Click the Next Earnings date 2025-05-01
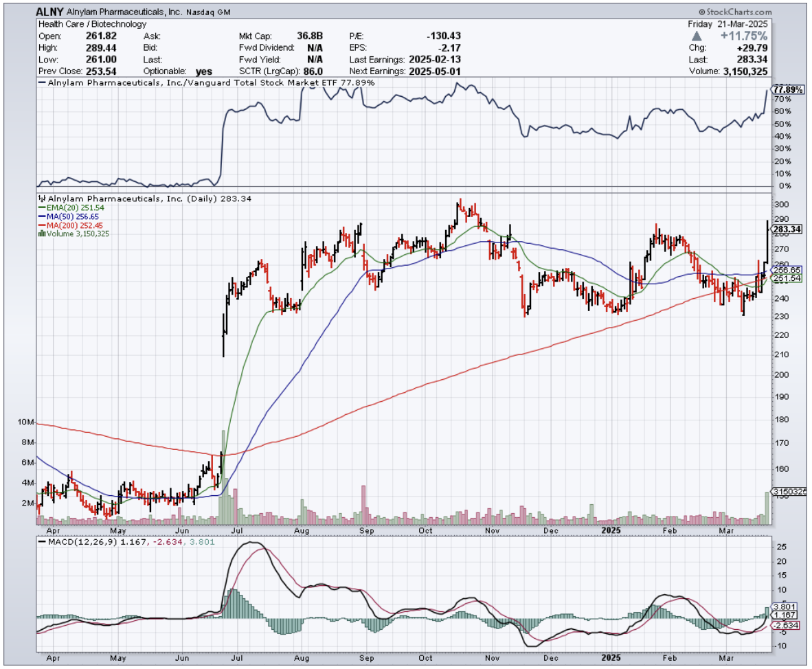This screenshot has width=812, height=669. tap(434, 71)
